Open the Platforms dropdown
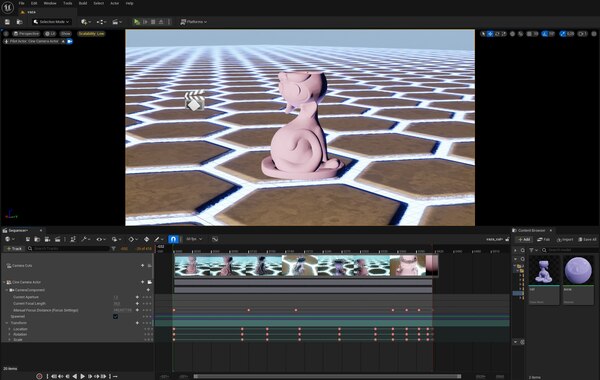The image size is (600, 380). [194, 22]
